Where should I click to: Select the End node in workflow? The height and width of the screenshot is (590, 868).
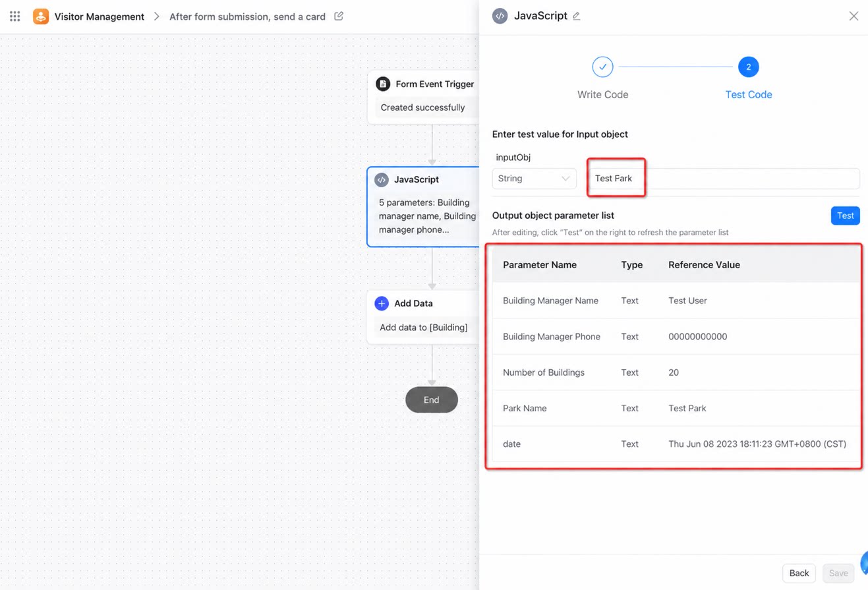pos(432,399)
